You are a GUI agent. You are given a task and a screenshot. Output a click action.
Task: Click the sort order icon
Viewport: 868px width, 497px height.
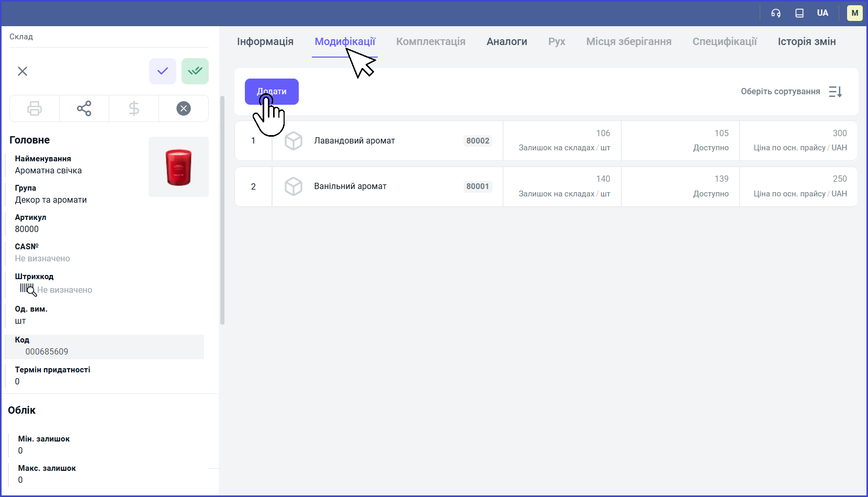pyautogui.click(x=836, y=92)
